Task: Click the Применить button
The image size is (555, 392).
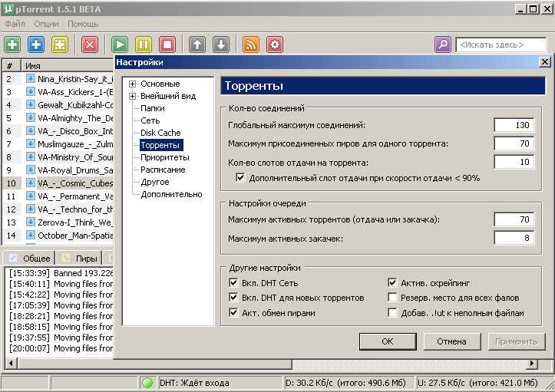Action: click(x=517, y=341)
